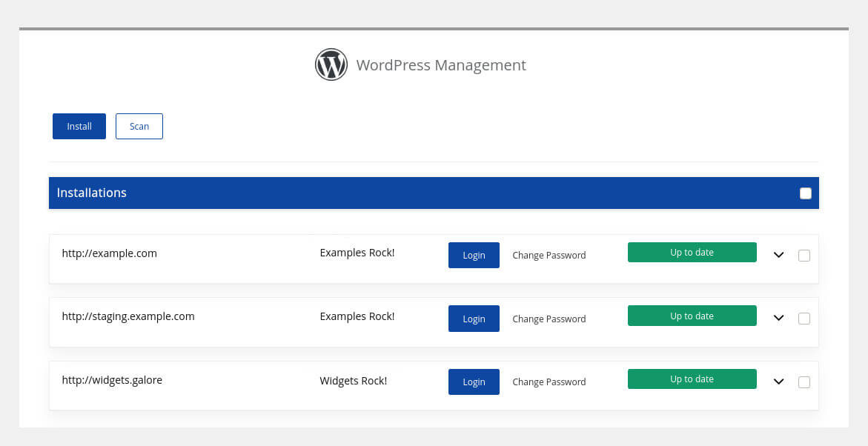
Task: Click the Scan button
Action: pyautogui.click(x=139, y=126)
